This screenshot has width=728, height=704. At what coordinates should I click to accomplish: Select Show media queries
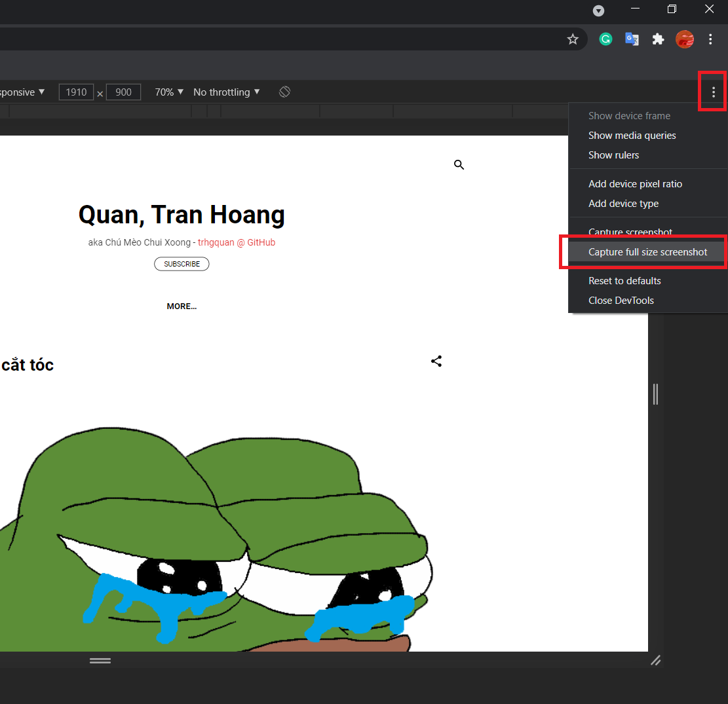pyautogui.click(x=647, y=136)
